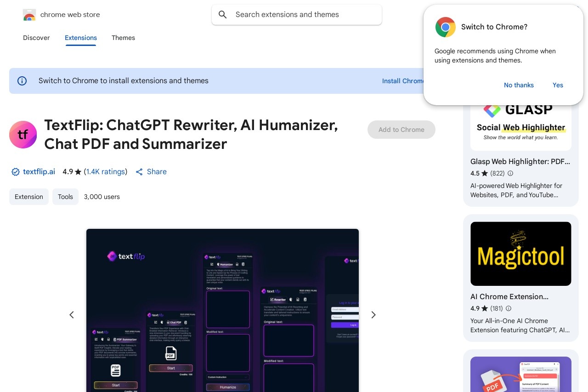Open the textflip.ai publisher link
Screen dimensions: 588x392
39,172
